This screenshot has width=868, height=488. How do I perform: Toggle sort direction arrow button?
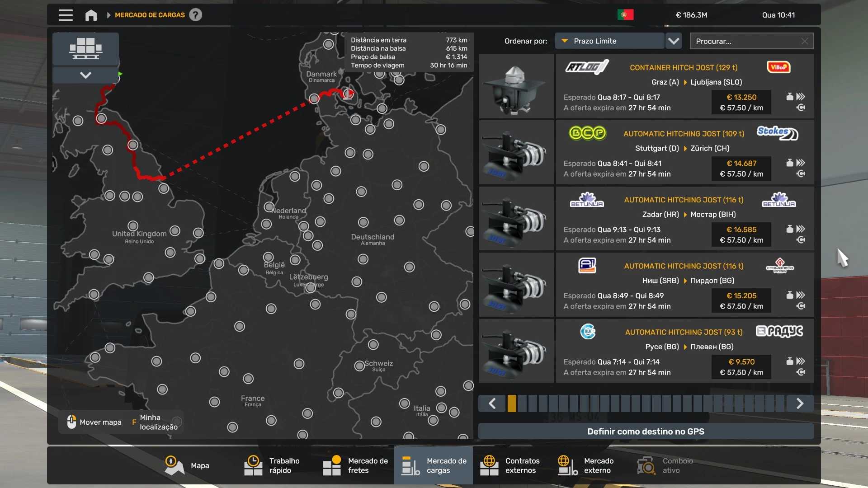(674, 41)
